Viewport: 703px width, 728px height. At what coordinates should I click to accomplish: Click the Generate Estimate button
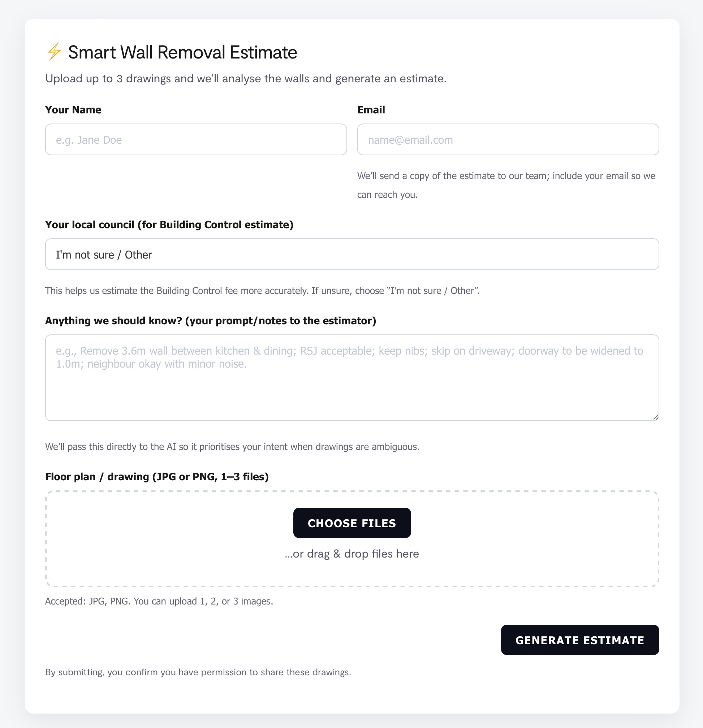click(x=579, y=640)
